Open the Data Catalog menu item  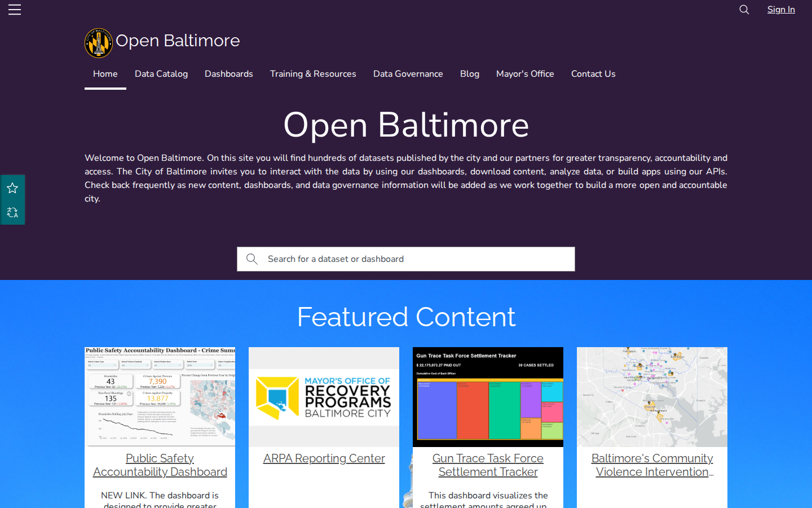161,74
